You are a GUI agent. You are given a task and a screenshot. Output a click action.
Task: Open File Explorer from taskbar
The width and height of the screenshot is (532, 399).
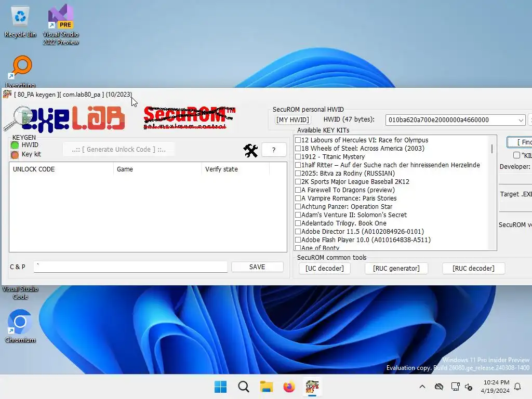(x=267, y=387)
